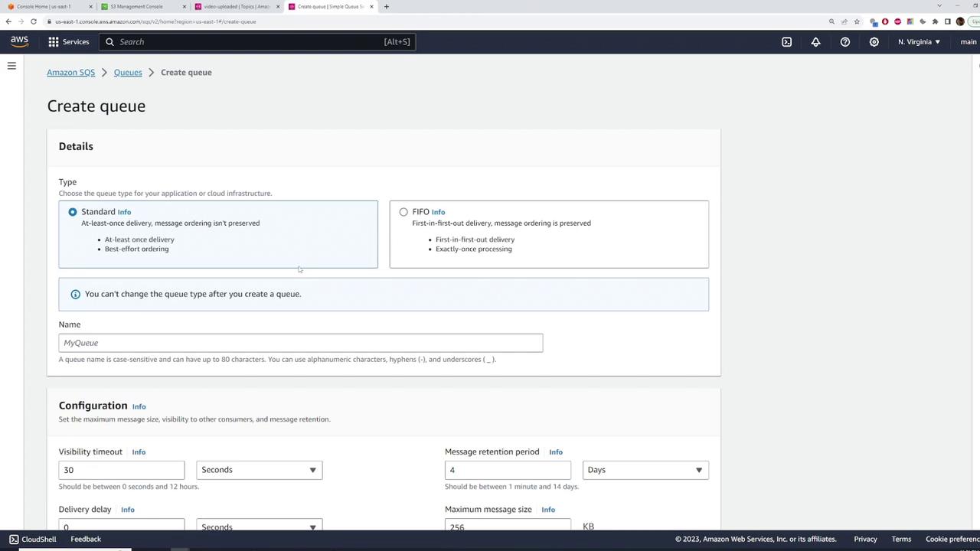Close the Create queue browser tab

(371, 7)
